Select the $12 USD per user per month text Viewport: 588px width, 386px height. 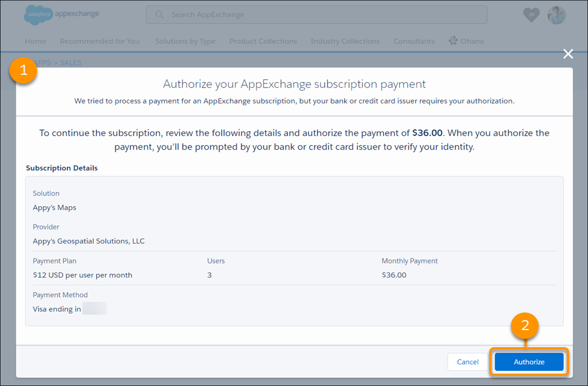(x=82, y=275)
